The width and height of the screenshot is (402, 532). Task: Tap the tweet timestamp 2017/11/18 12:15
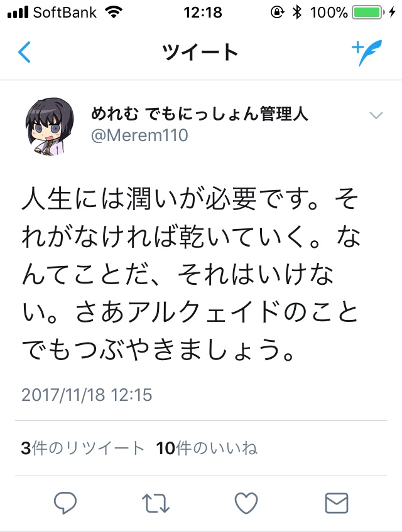click(x=87, y=395)
